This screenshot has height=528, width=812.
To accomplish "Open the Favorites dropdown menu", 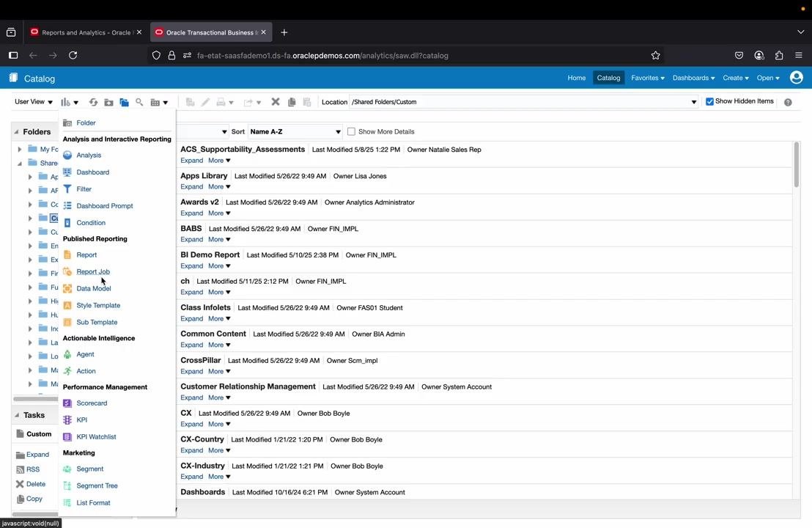I will tap(647, 78).
